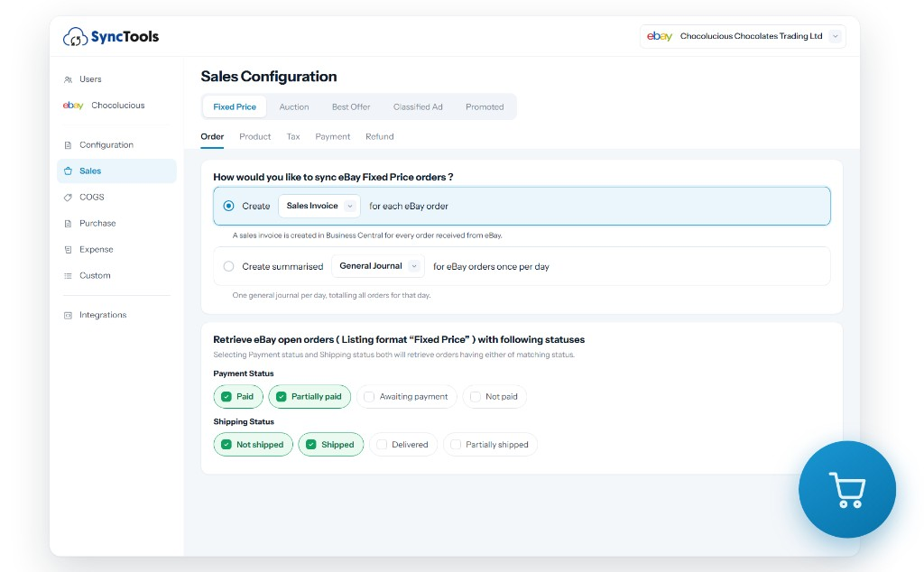Click 'One general journal per day' description
The image size is (924, 572).
point(331,296)
